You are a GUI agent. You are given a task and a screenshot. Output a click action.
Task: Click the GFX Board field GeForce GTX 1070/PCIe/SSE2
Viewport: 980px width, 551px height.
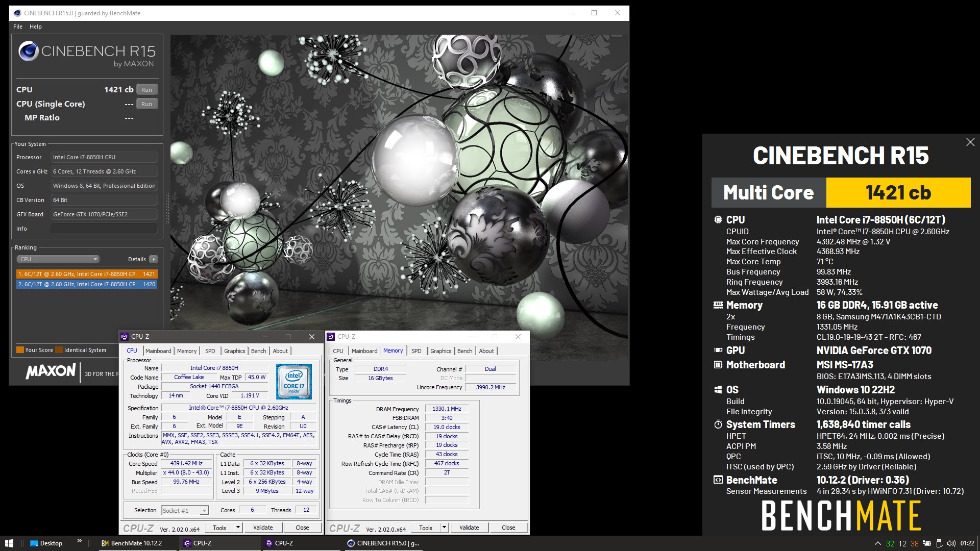104,214
